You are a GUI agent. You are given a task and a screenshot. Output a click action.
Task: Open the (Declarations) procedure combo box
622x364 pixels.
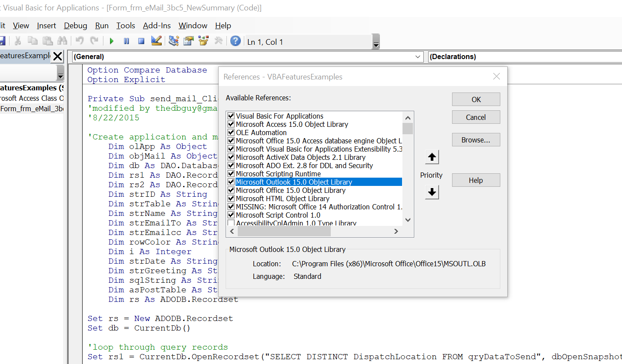[525, 56]
